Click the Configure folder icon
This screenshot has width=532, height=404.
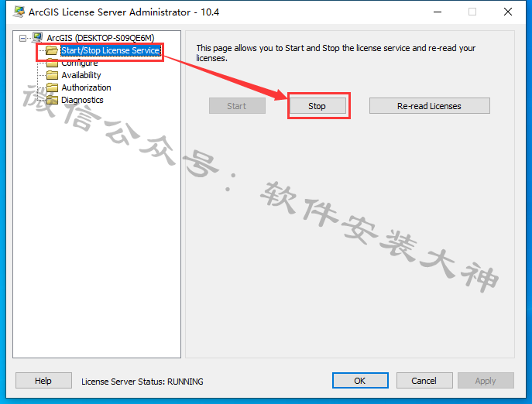(x=52, y=63)
